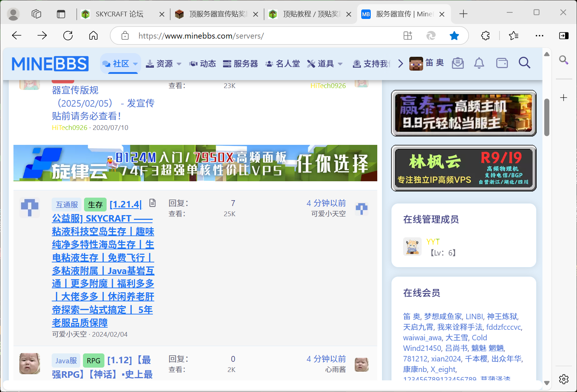
Task: Open MineBBS inbox envelope icon
Action: click(x=458, y=63)
